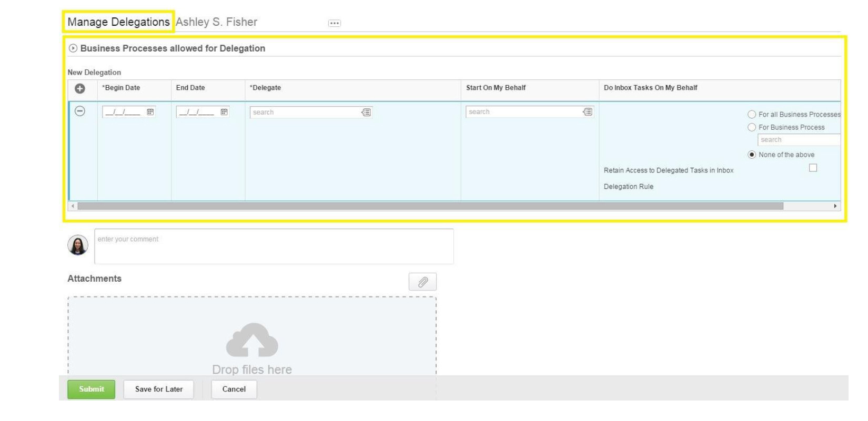Check Retain Access to Delegated Tasks checkbox

tap(813, 168)
